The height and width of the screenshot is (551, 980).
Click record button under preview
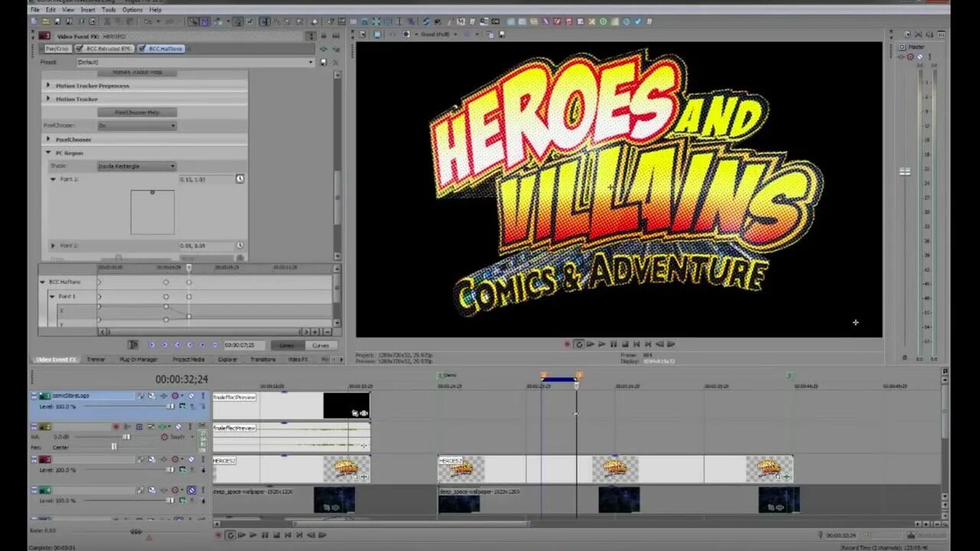point(567,344)
